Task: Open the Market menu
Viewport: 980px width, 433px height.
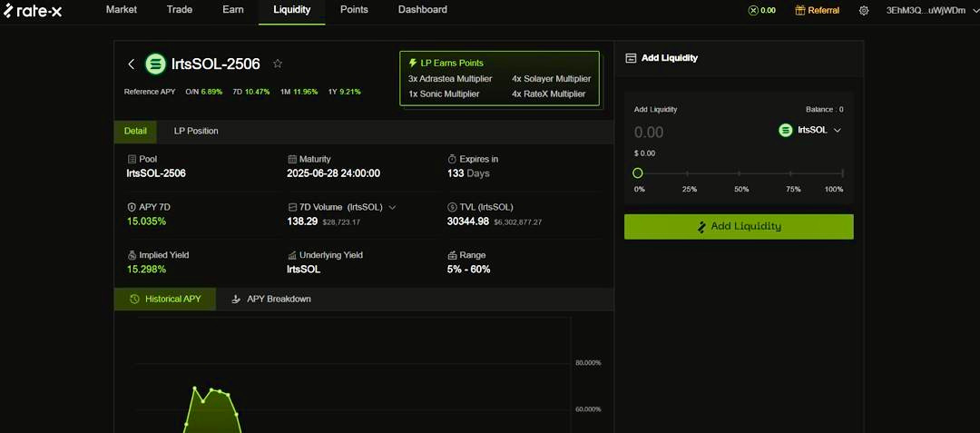Action: (122, 10)
